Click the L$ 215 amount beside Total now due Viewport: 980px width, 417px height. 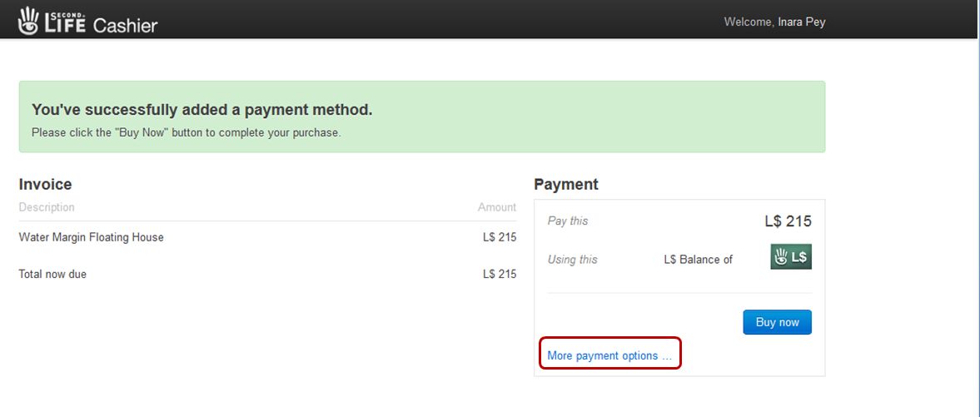coord(499,274)
